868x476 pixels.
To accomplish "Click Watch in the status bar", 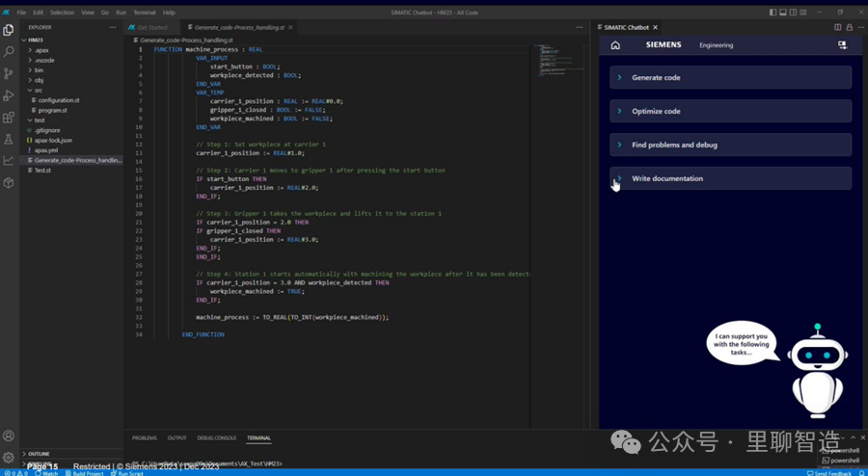I will (x=46, y=473).
